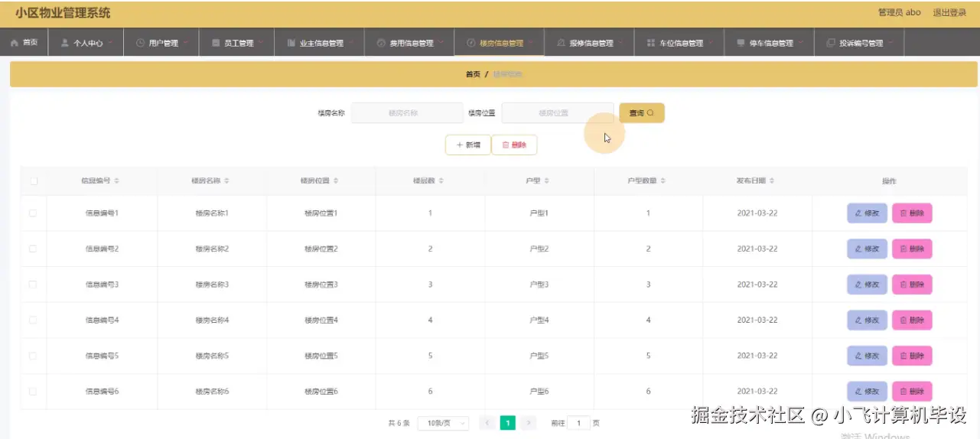This screenshot has width=980, height=439.
Task: Check the box for row 信息编号6
Action: [x=33, y=391]
